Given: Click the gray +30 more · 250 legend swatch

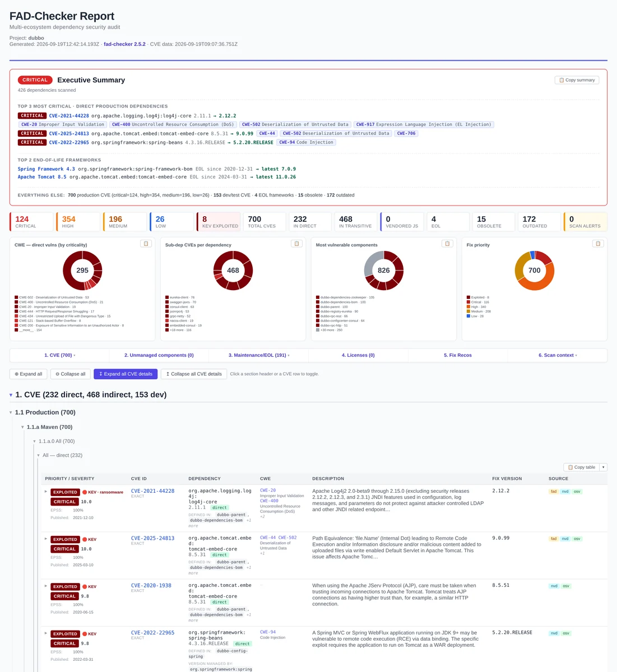Looking at the screenshot, I should [318, 330].
